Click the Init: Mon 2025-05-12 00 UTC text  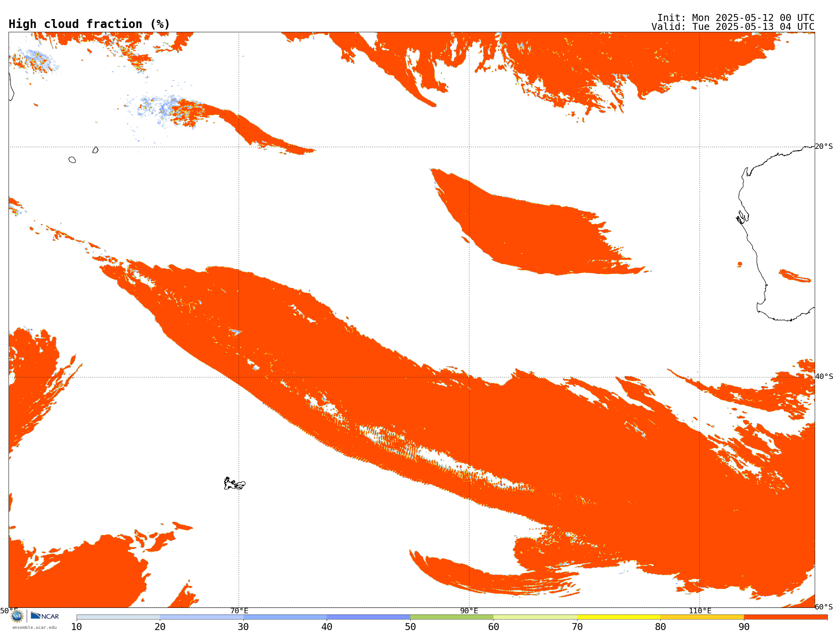pyautogui.click(x=736, y=18)
